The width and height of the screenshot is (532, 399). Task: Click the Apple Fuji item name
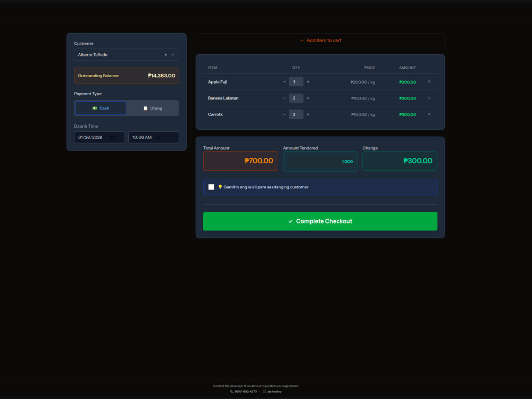pyautogui.click(x=218, y=82)
